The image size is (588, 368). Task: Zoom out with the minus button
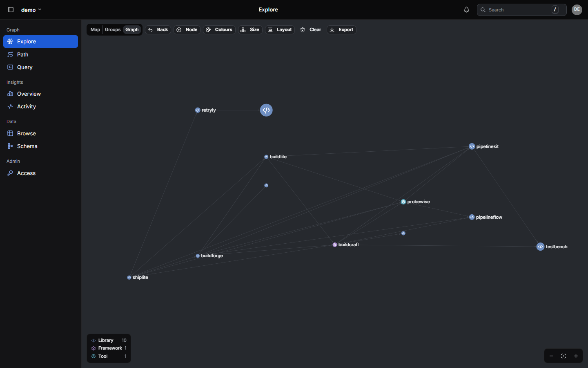[x=551, y=356]
